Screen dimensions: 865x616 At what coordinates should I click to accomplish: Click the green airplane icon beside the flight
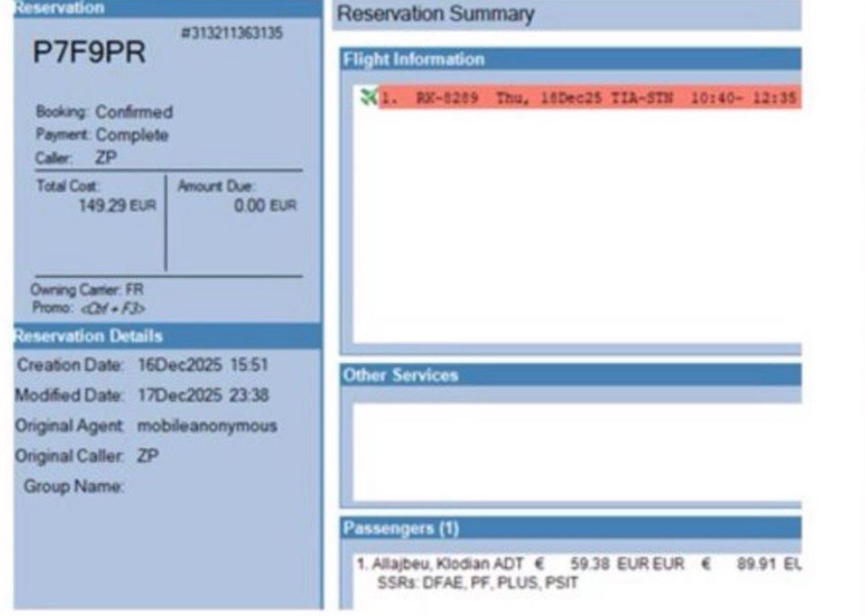(x=368, y=98)
